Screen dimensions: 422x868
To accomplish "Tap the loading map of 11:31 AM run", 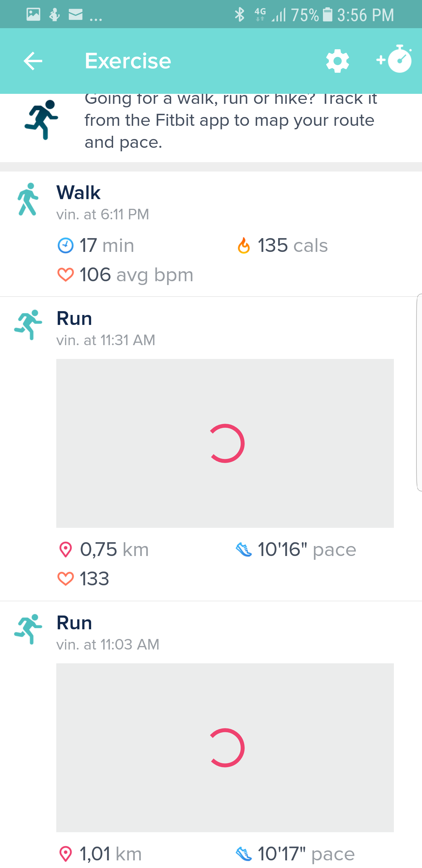I will click(225, 443).
